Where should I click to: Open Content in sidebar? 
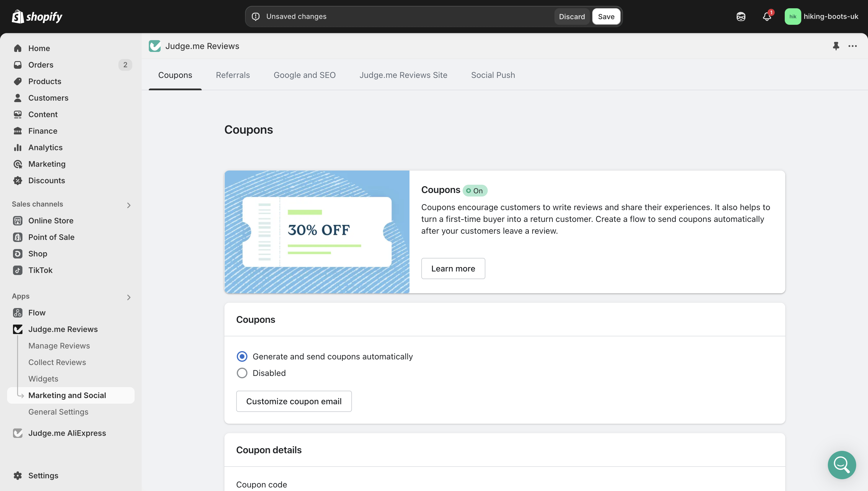(71, 114)
